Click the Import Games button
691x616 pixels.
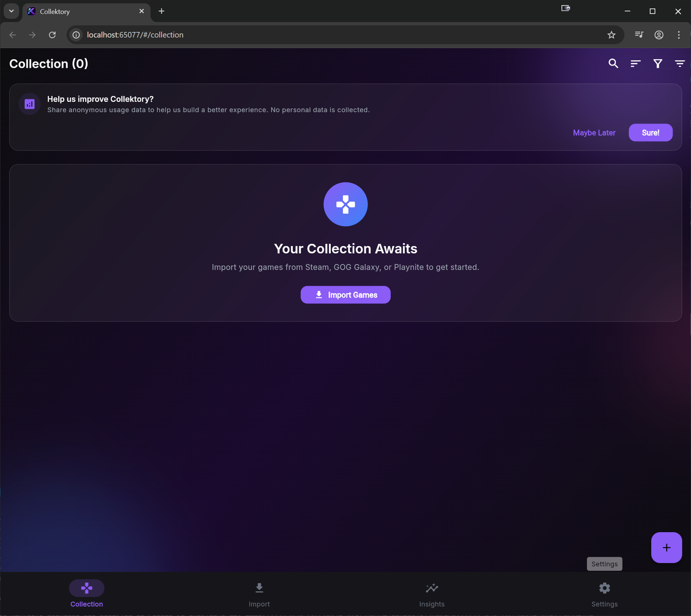(345, 294)
